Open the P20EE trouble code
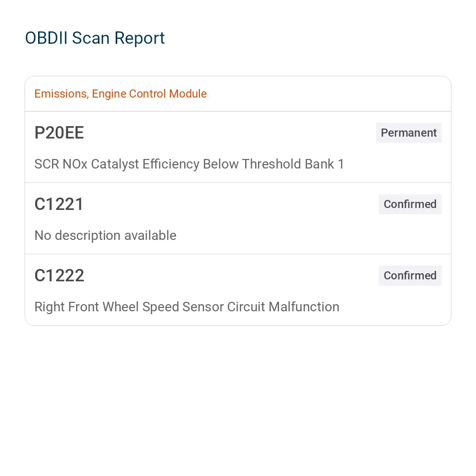476x476 pixels. pyautogui.click(x=59, y=133)
